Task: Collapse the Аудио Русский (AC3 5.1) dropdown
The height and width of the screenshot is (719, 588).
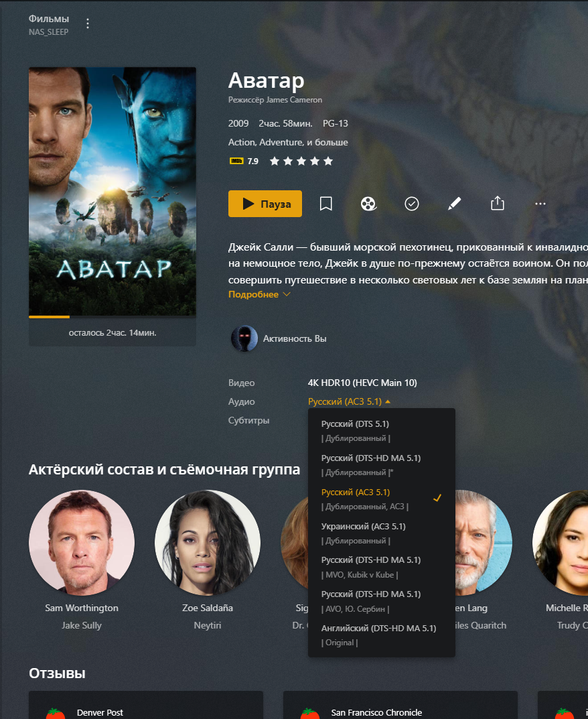Action: pyautogui.click(x=349, y=401)
